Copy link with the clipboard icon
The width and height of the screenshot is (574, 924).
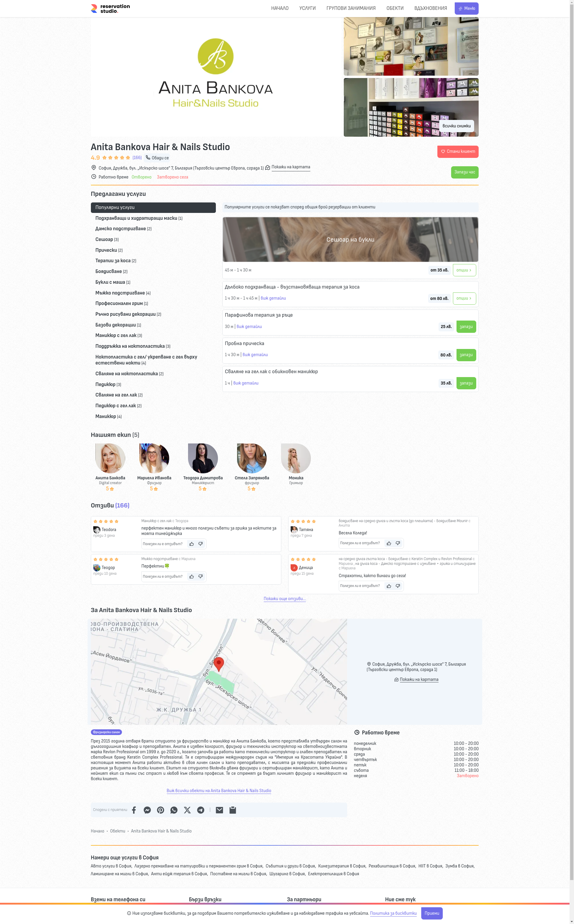pyautogui.click(x=233, y=810)
